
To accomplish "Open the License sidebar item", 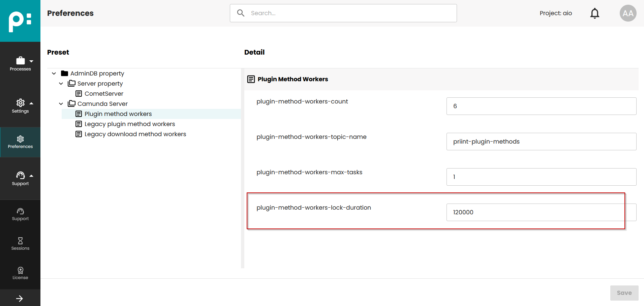I will 20,273.
